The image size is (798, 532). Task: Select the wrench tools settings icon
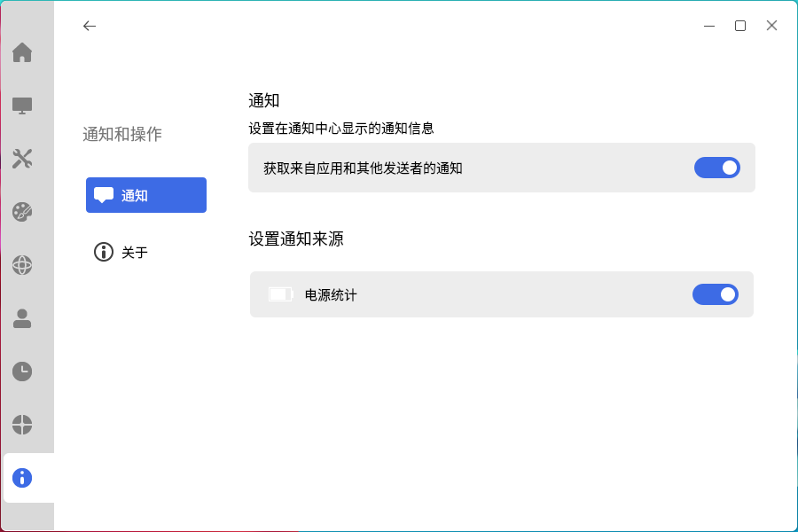pos(21,159)
